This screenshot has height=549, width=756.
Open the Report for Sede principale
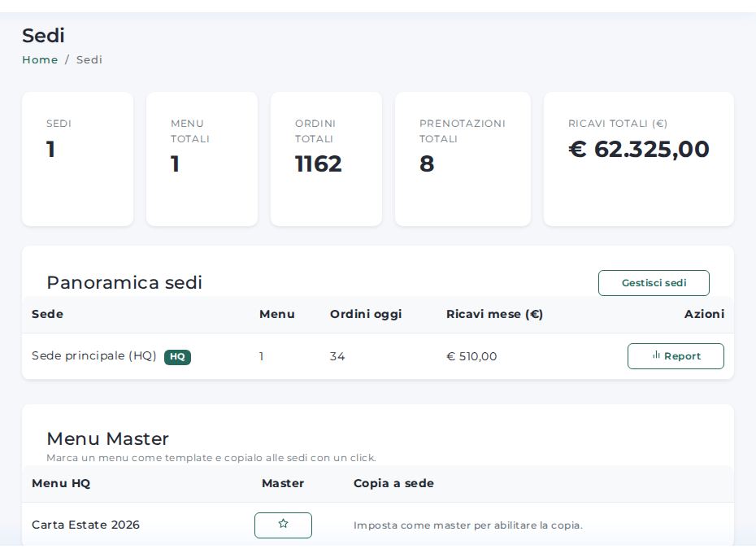point(676,356)
